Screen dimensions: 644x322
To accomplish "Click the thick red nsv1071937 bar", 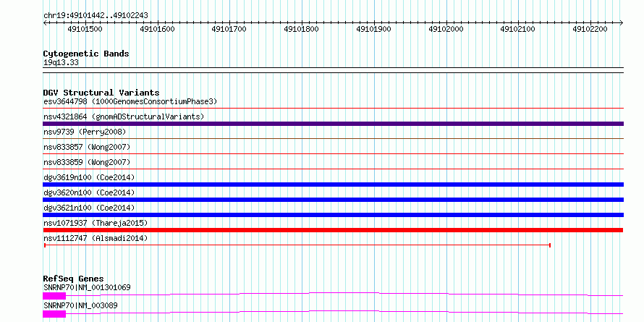I will (333, 230).
